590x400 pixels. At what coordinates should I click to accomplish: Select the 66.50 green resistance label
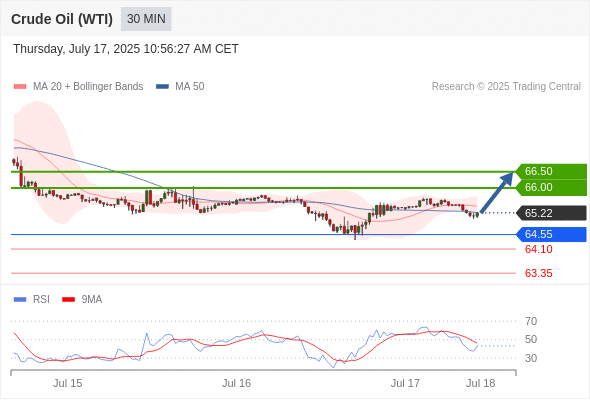click(551, 171)
